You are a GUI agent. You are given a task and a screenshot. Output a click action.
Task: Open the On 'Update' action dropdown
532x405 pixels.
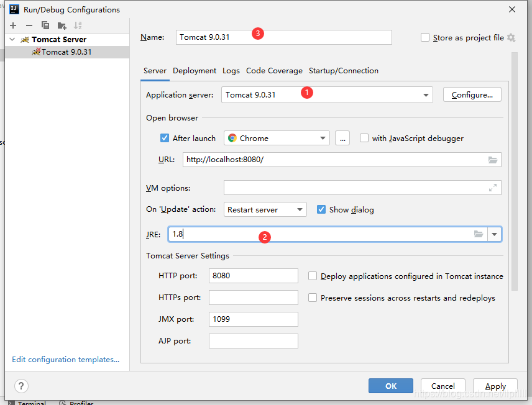click(x=265, y=209)
